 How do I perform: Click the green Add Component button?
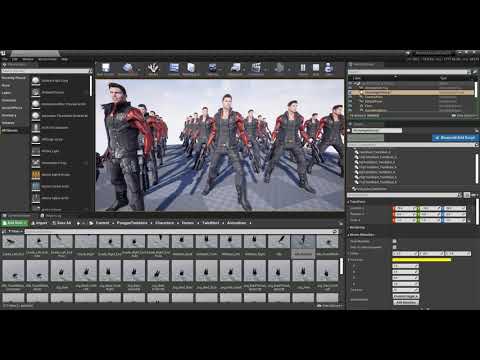coord(366,137)
